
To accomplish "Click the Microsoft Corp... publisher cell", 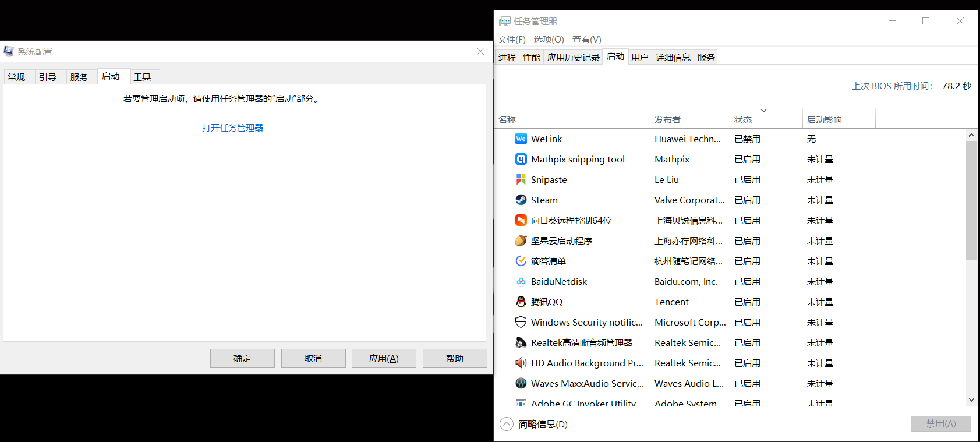I will [690, 322].
